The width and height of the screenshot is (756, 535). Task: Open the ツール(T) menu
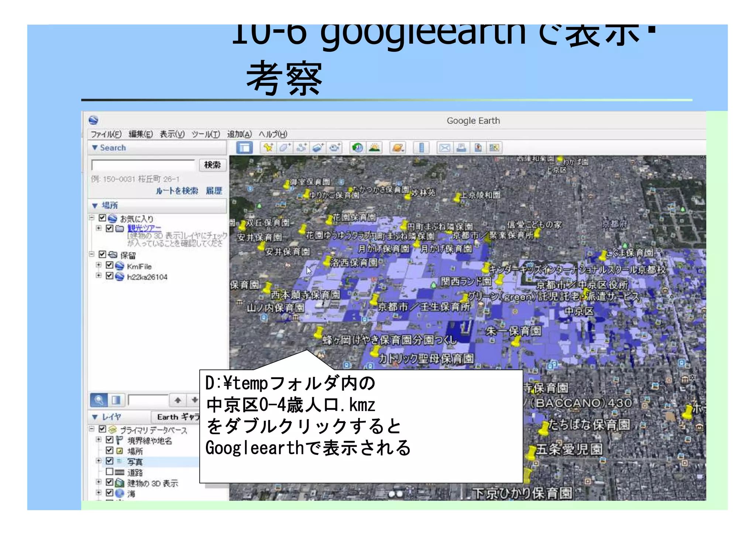point(206,134)
